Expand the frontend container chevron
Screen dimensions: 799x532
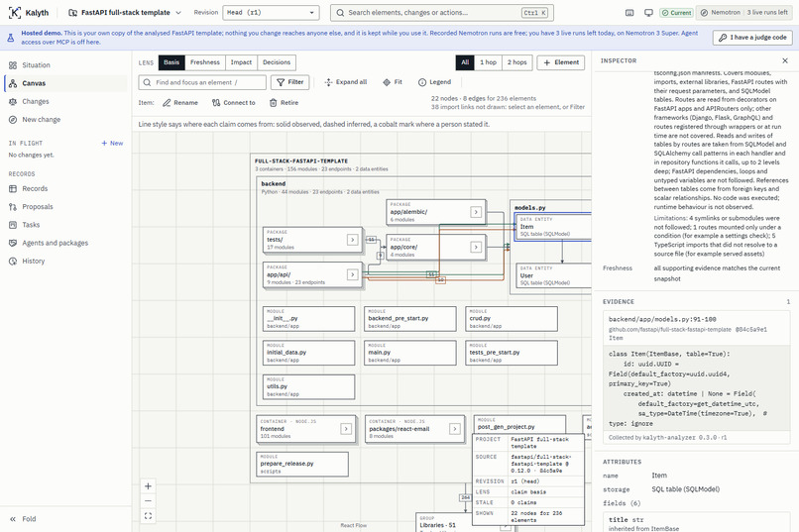coord(346,429)
